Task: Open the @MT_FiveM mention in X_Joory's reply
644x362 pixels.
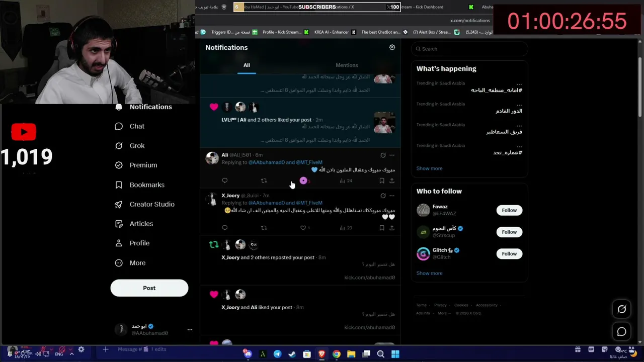Action: [309, 203]
